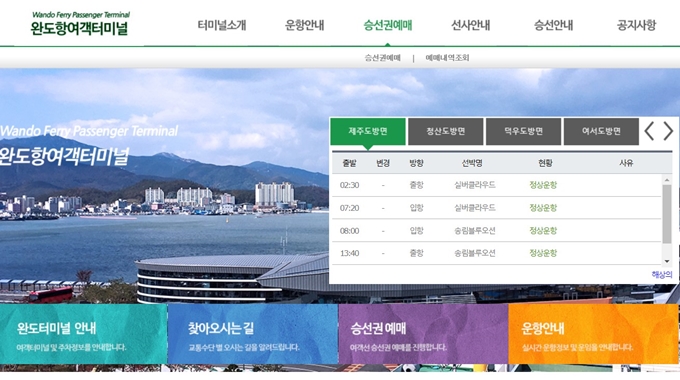Open the orange 운항안내 banner

click(x=594, y=334)
